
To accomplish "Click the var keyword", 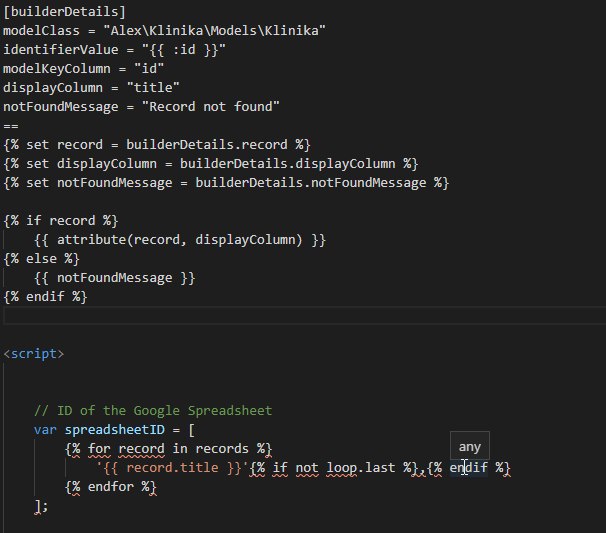I will [45, 429].
